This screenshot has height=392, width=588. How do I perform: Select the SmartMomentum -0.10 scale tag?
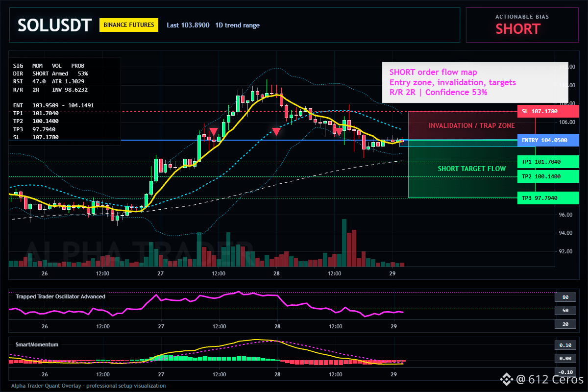pos(565,372)
